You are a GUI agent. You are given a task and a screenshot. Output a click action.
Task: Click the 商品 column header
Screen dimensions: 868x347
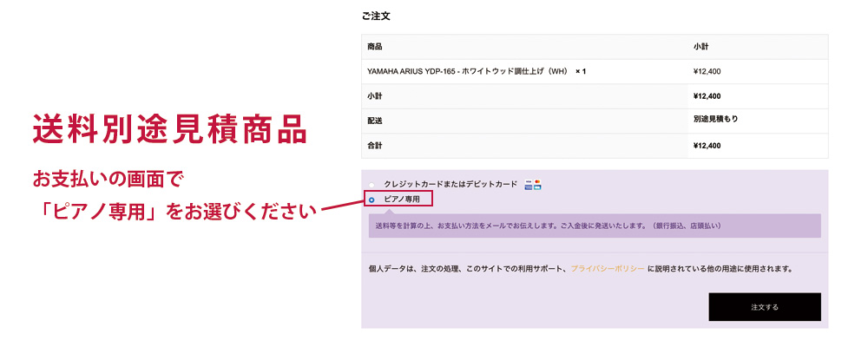tap(375, 47)
